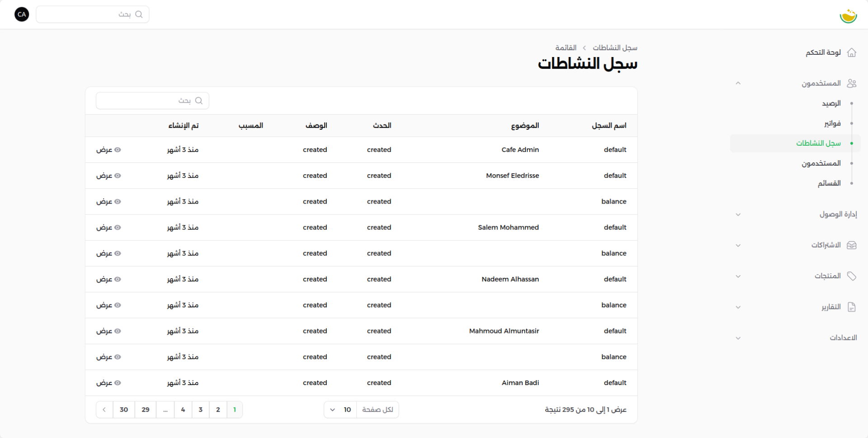Expand the إدارة الوصول sidebar group

coord(738,214)
